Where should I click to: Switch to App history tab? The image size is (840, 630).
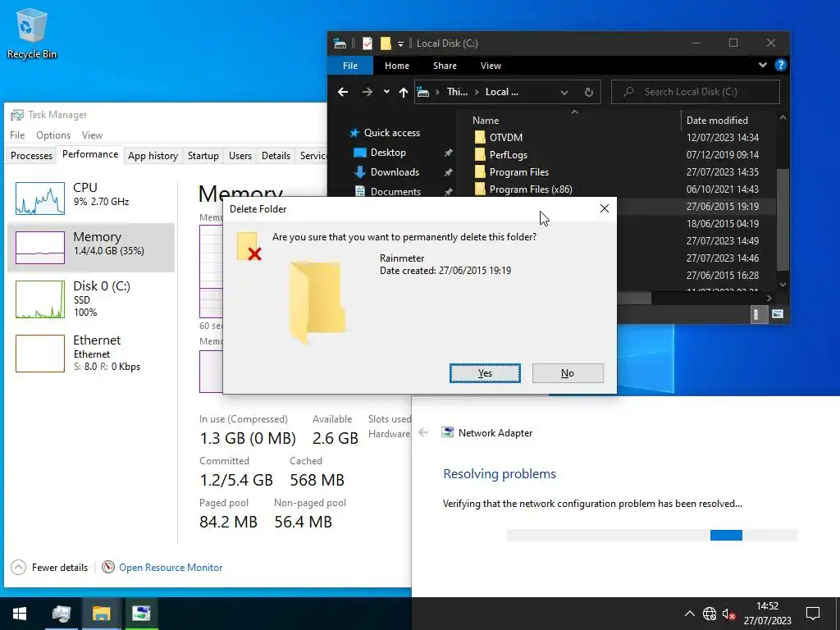[153, 156]
